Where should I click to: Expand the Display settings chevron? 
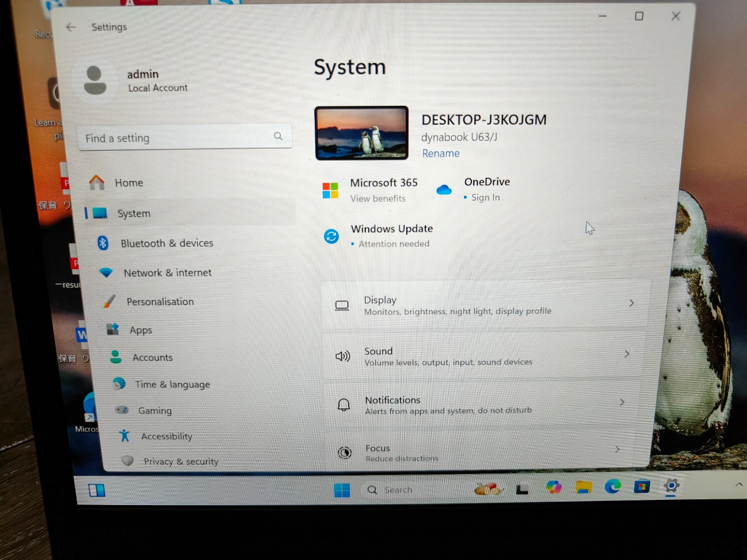tap(632, 303)
